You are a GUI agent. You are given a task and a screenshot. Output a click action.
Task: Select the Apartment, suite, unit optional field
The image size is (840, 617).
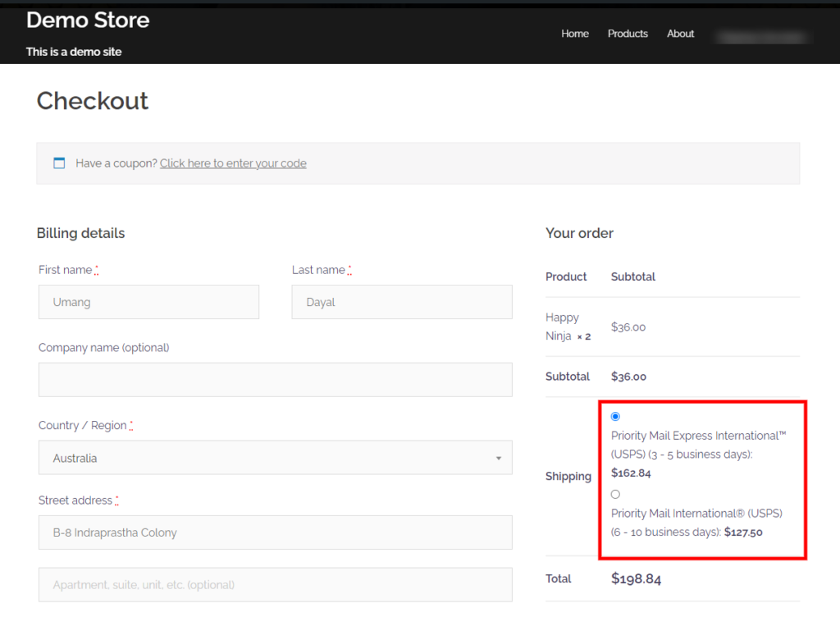pos(275,584)
